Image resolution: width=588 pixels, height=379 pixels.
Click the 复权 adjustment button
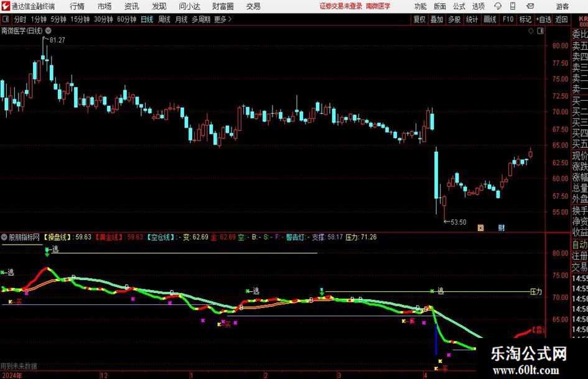[419, 19]
